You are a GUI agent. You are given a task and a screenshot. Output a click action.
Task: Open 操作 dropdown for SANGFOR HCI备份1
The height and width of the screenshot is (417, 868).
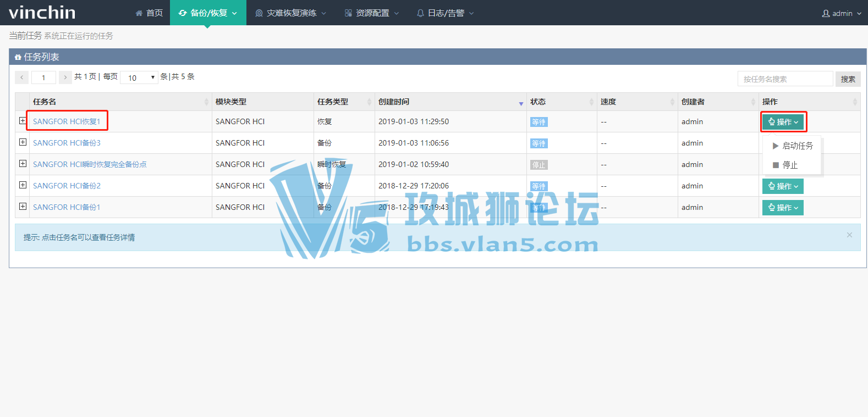tap(783, 208)
